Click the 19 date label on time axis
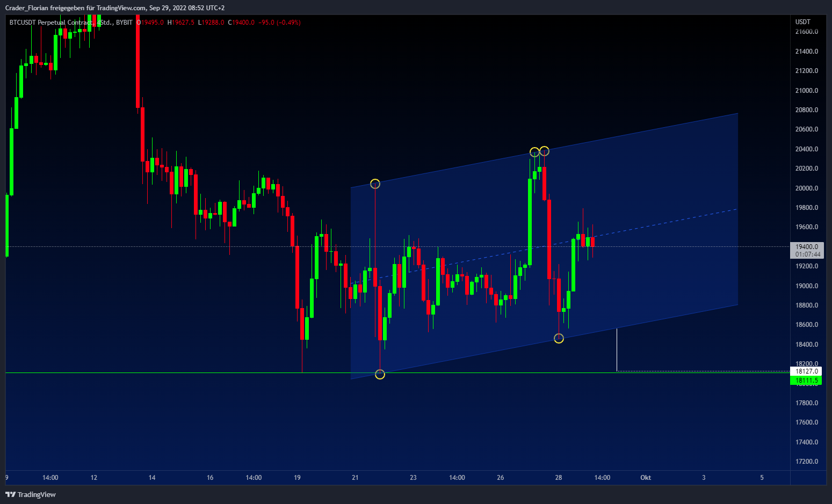 click(x=298, y=478)
